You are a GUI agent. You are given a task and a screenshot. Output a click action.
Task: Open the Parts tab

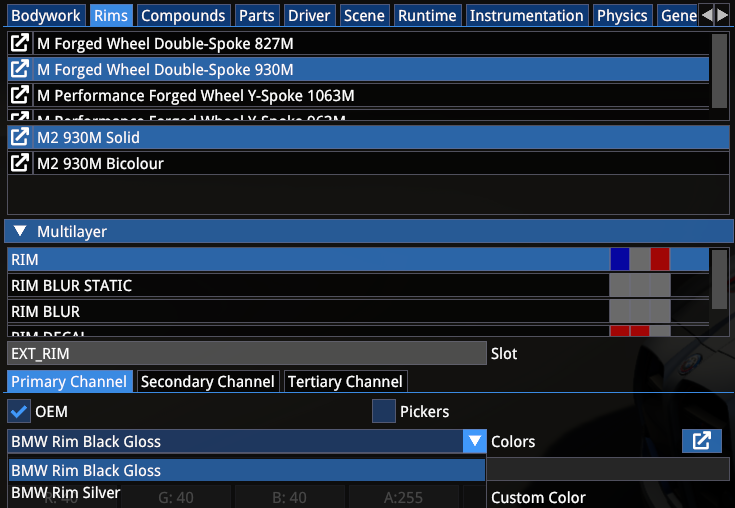tap(257, 15)
